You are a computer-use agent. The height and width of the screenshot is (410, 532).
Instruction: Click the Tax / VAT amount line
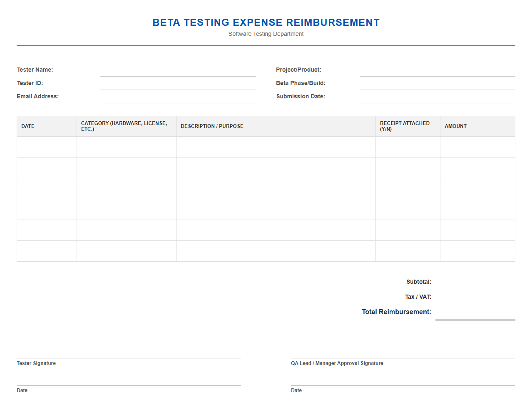point(475,297)
